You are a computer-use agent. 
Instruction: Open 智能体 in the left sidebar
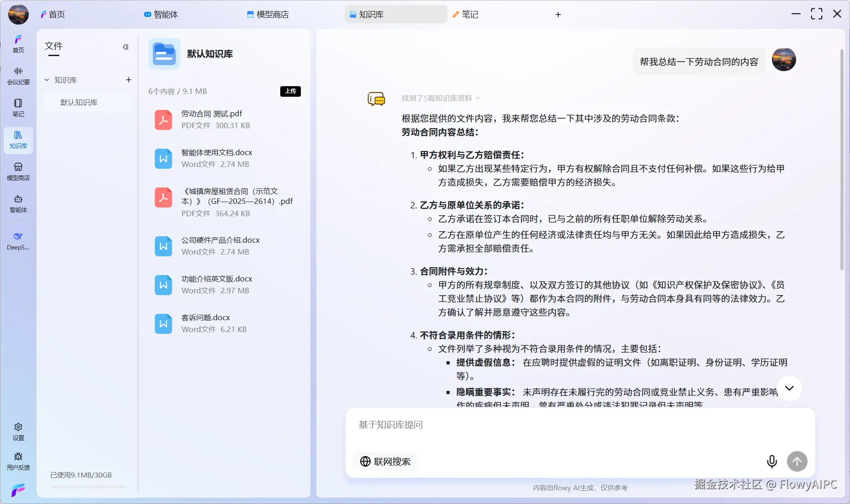(18, 203)
